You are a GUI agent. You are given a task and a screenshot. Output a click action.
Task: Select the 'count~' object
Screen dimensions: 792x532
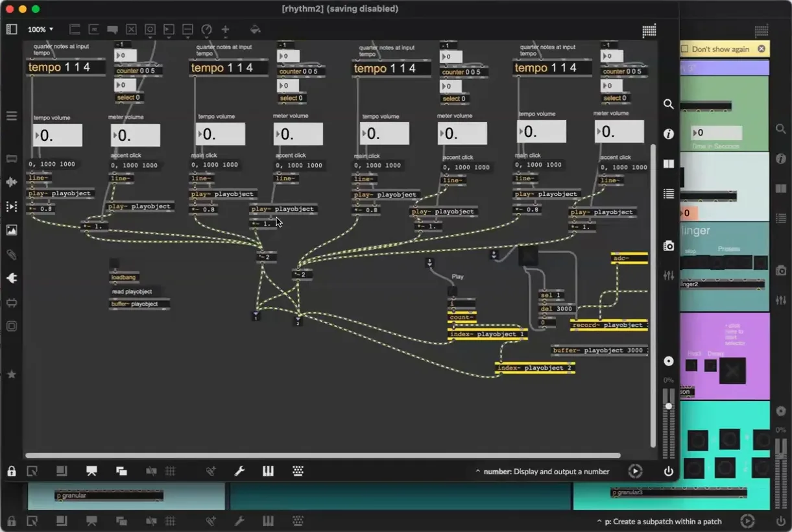pos(462,317)
